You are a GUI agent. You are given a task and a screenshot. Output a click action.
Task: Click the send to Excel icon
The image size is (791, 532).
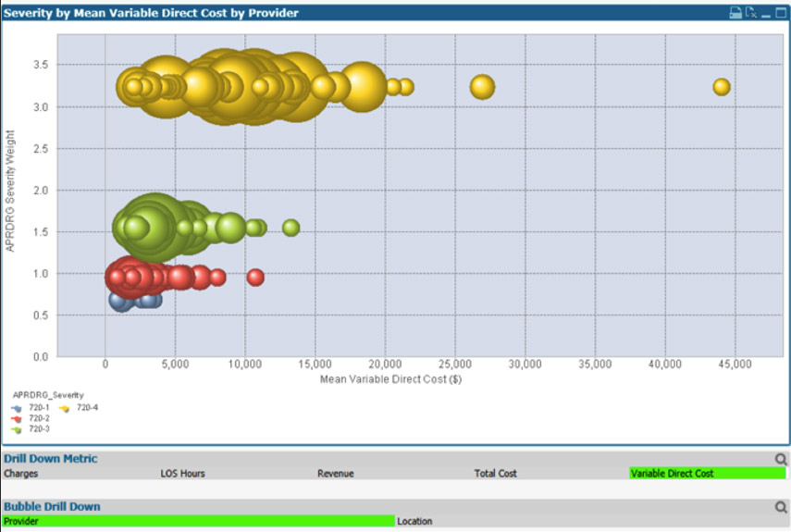pyautogui.click(x=751, y=13)
